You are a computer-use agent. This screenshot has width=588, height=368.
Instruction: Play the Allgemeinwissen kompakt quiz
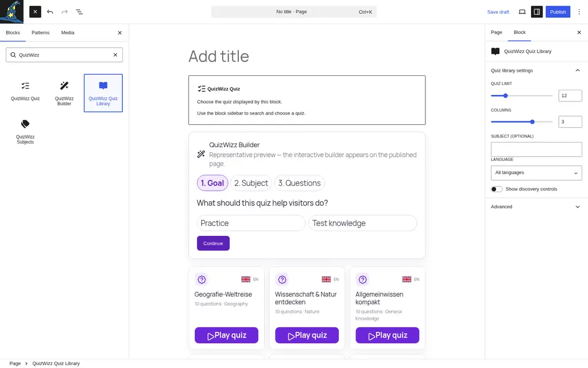[x=388, y=335]
